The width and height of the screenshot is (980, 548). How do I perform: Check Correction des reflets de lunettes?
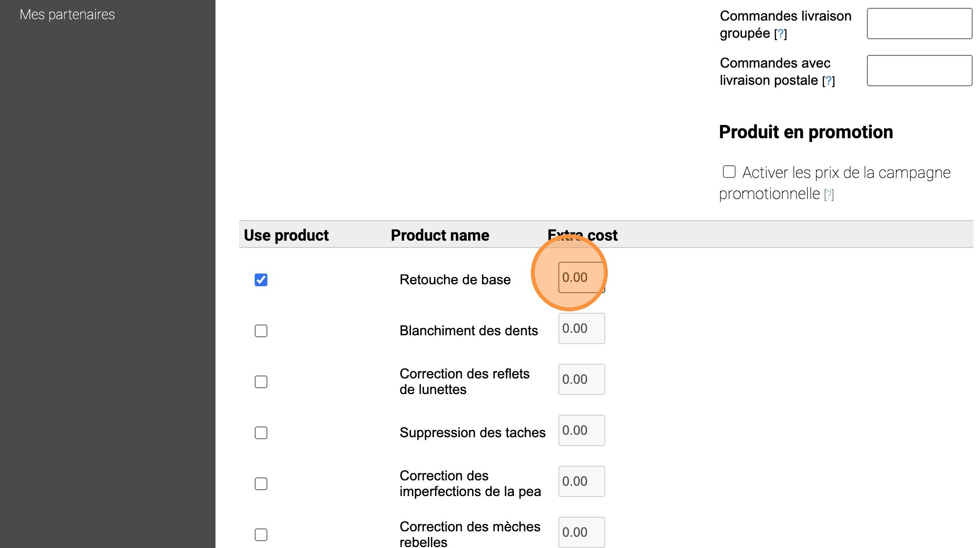[x=261, y=382]
